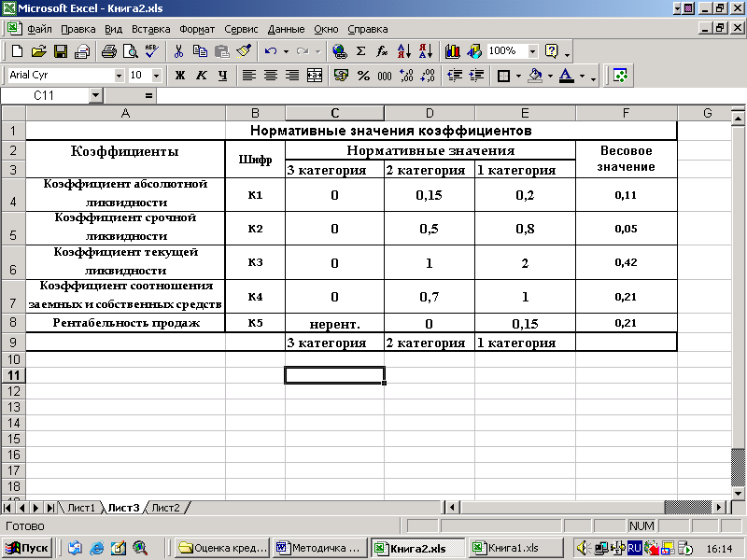The width and height of the screenshot is (747, 560).
Task: Toggle bold (Ж) formatting
Action: tap(179, 76)
